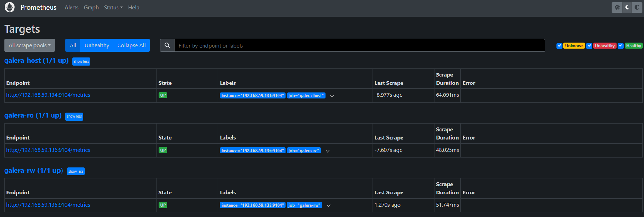644x217 pixels.
Task: Click the job="galera-host" label
Action: [306, 96]
